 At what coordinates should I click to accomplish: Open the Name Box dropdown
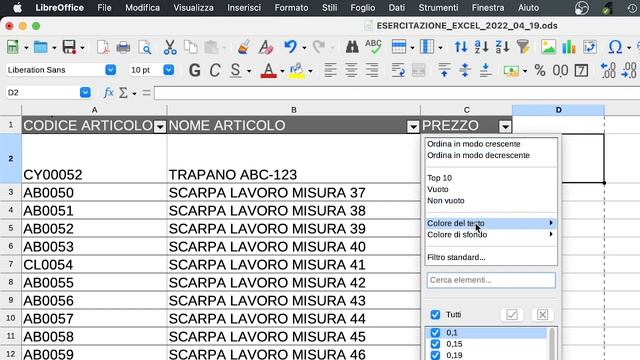point(85,93)
